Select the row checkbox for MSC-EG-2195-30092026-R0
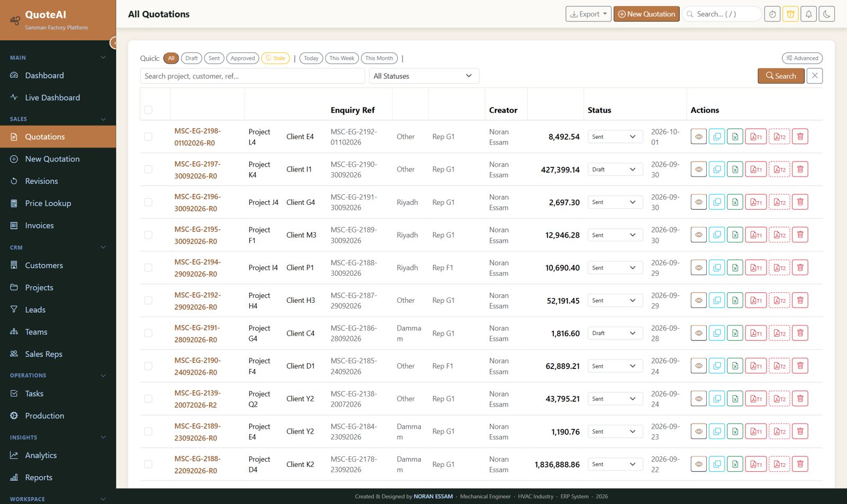847x504 pixels. point(148,235)
